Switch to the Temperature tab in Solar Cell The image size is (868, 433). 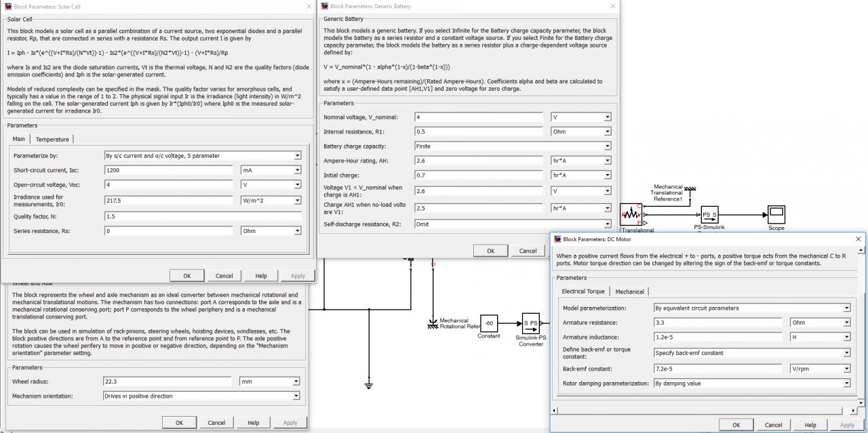pyautogui.click(x=52, y=139)
